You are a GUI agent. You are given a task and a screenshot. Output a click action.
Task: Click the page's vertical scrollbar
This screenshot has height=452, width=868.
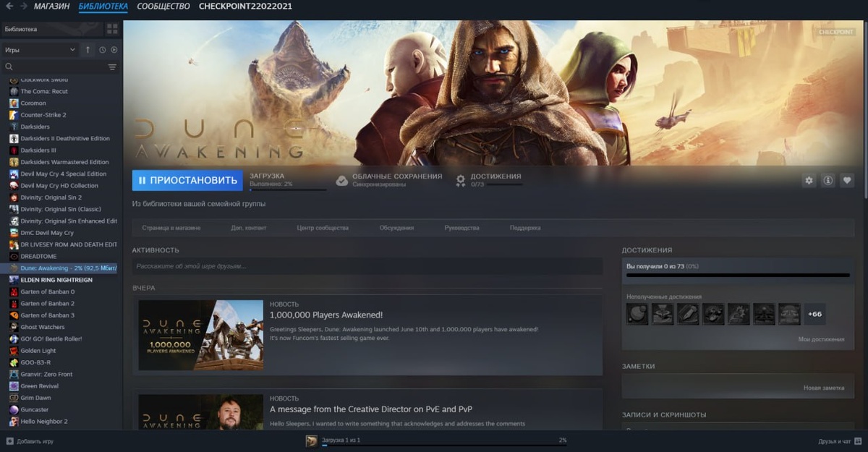click(865, 108)
